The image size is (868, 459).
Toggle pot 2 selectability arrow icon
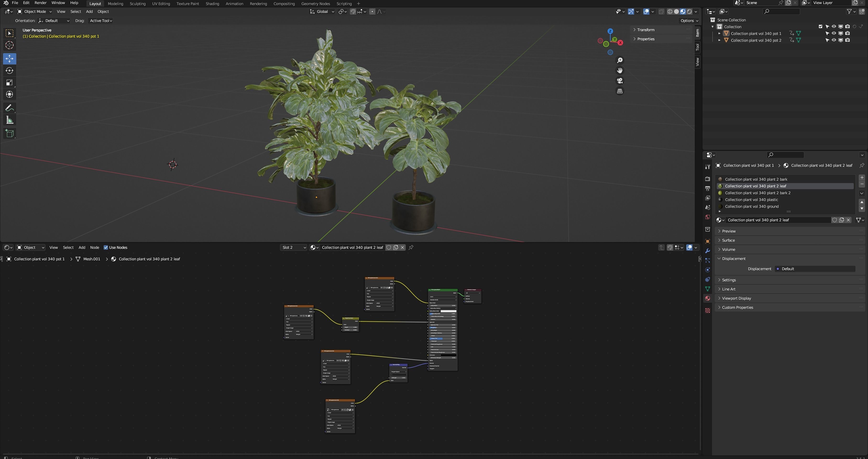tap(827, 40)
